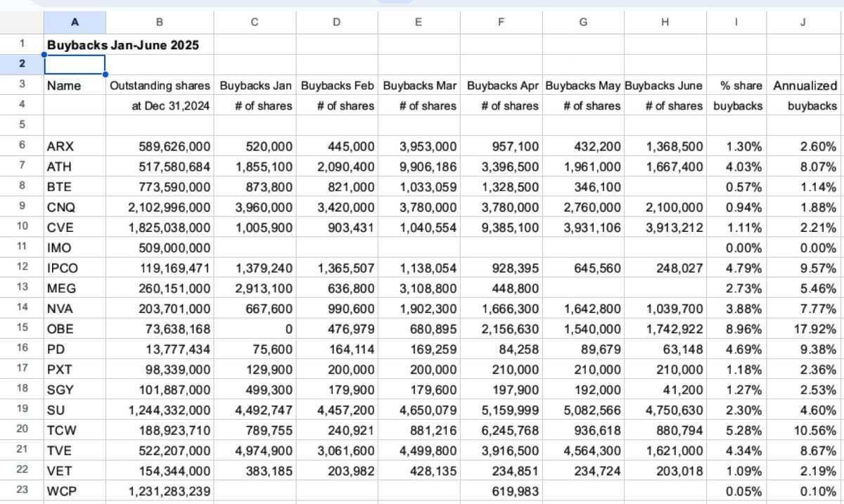The height and width of the screenshot is (504, 844).
Task: Click PD February buybacks 164,114
Action: click(336, 349)
